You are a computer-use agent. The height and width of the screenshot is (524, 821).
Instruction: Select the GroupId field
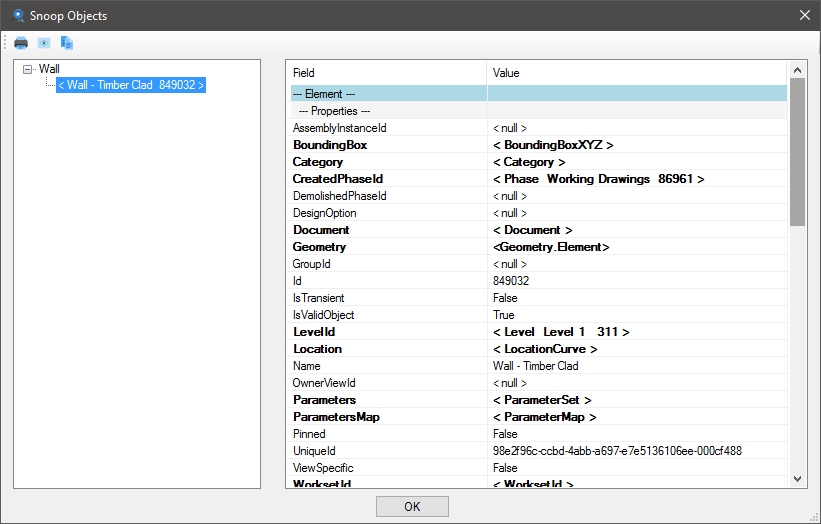pyautogui.click(x=312, y=264)
